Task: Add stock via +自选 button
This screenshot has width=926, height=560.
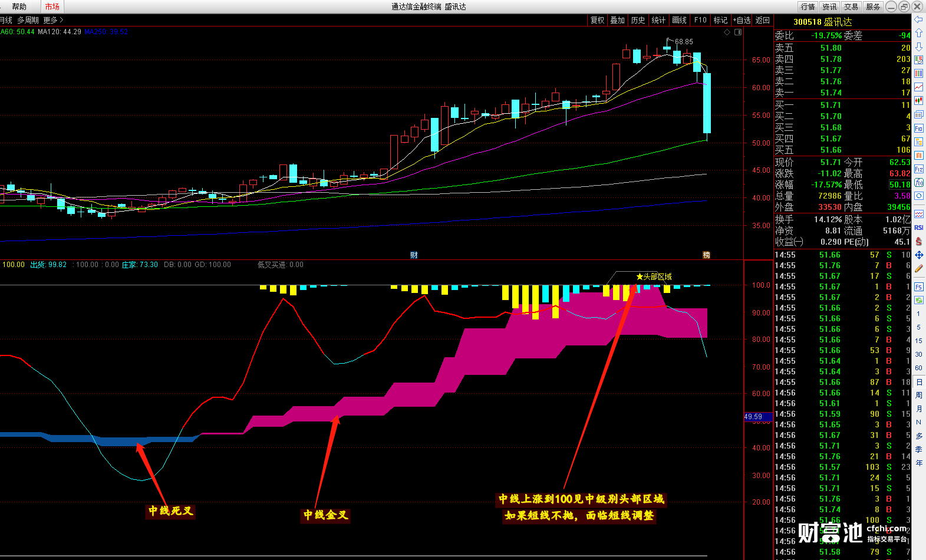Action: [x=742, y=20]
